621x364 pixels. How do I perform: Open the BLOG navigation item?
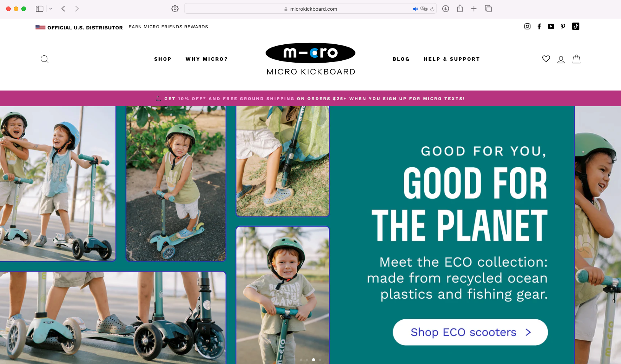401,59
